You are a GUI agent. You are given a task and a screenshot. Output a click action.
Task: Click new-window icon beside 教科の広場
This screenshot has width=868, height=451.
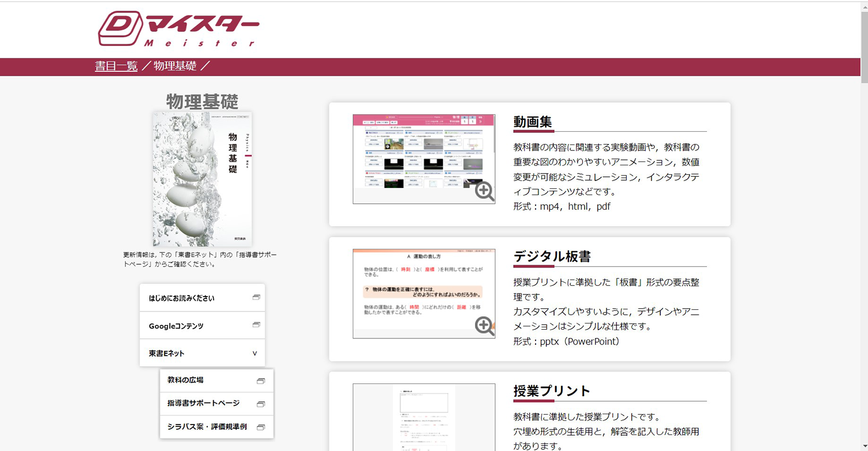pyautogui.click(x=261, y=381)
